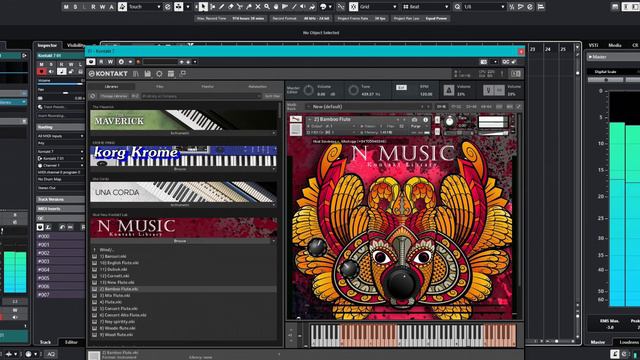This screenshot has height=360, width=640.
Task: Switch to the Inspector tab
Action: click(47, 45)
